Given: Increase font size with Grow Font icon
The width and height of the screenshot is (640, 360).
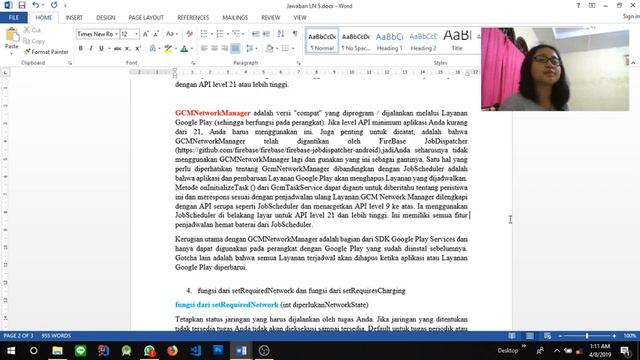Looking at the screenshot, I should pyautogui.click(x=146, y=34).
